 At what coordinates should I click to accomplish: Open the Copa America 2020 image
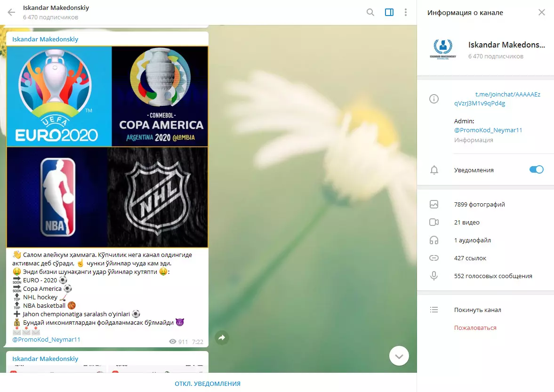point(160,96)
